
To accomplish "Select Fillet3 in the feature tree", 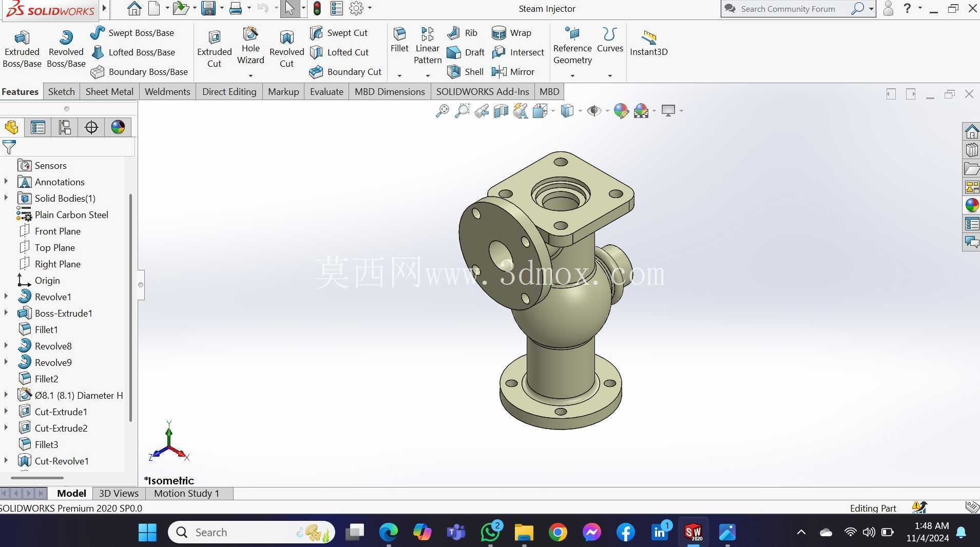I will point(46,445).
